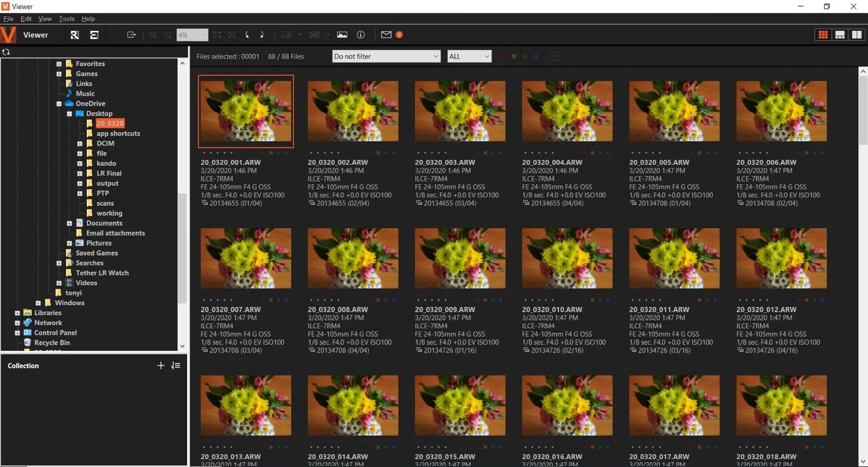
Task: Select the 20_0320 folder
Action: (110, 123)
